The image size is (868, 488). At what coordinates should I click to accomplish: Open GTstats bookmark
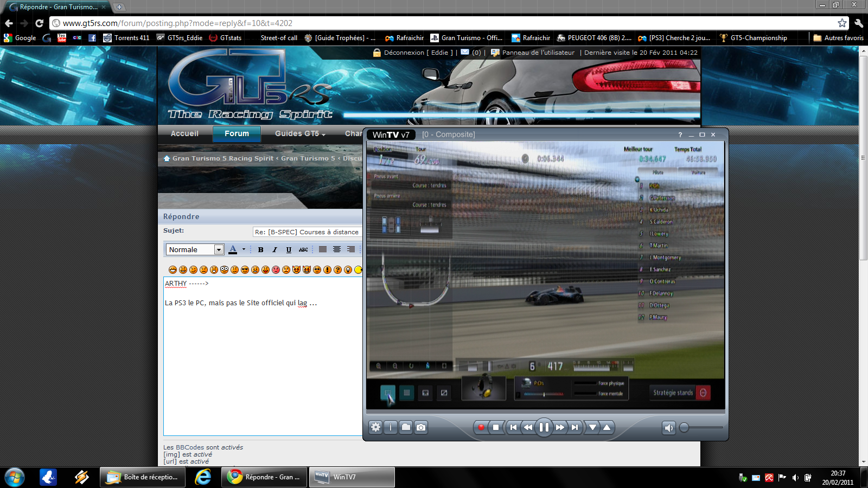tap(225, 38)
